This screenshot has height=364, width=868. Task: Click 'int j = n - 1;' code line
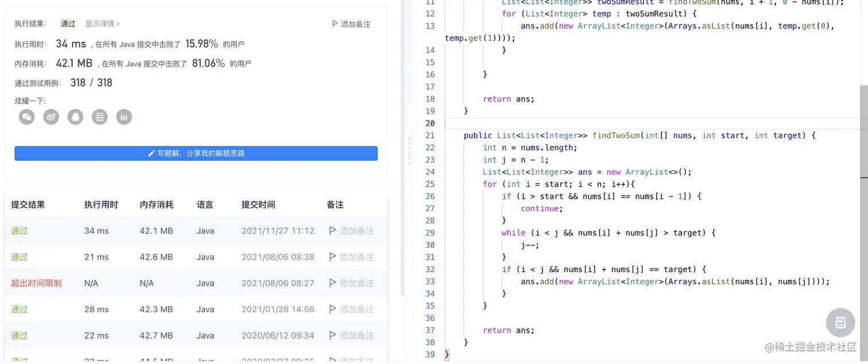point(516,160)
